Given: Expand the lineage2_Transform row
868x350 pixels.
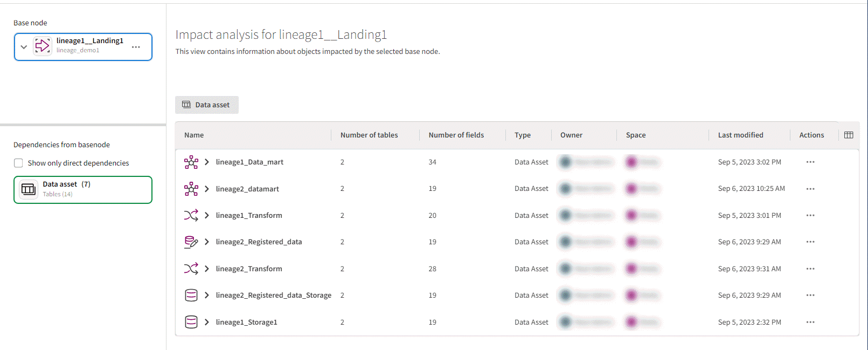Looking at the screenshot, I should tap(206, 269).
